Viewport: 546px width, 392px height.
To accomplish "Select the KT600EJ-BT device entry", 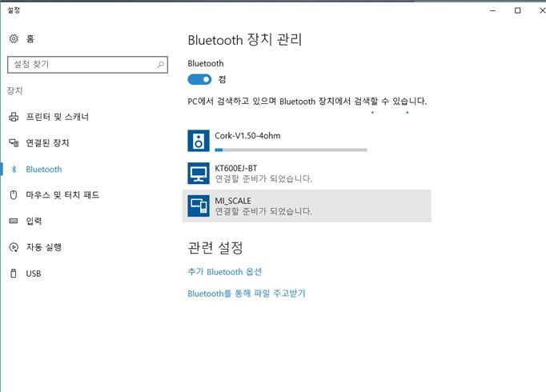I will click(307, 174).
